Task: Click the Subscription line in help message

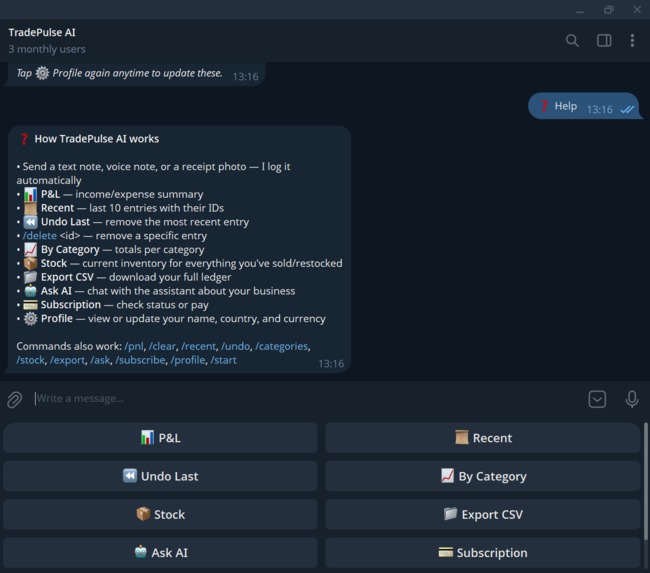Action: coord(113,305)
